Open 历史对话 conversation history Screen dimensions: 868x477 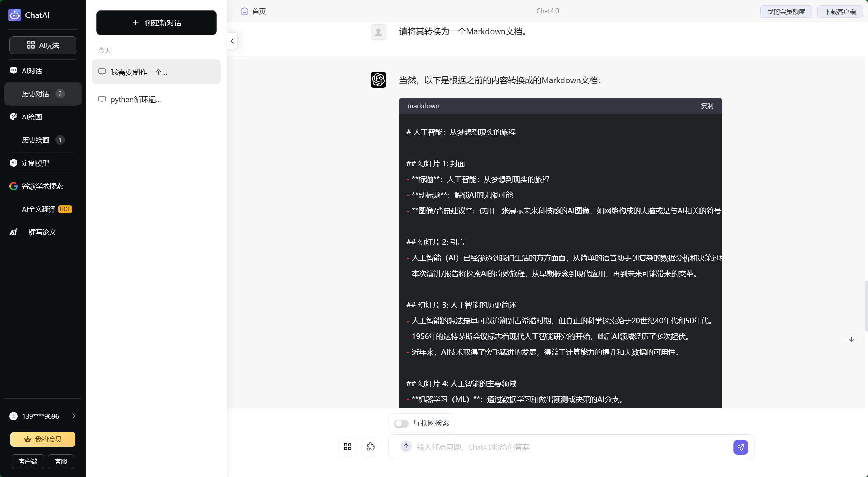click(35, 94)
